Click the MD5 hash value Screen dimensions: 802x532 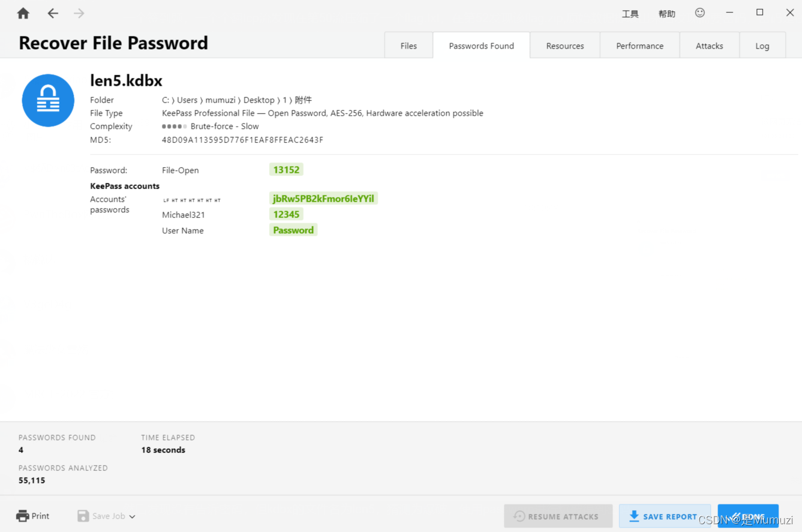click(242, 140)
